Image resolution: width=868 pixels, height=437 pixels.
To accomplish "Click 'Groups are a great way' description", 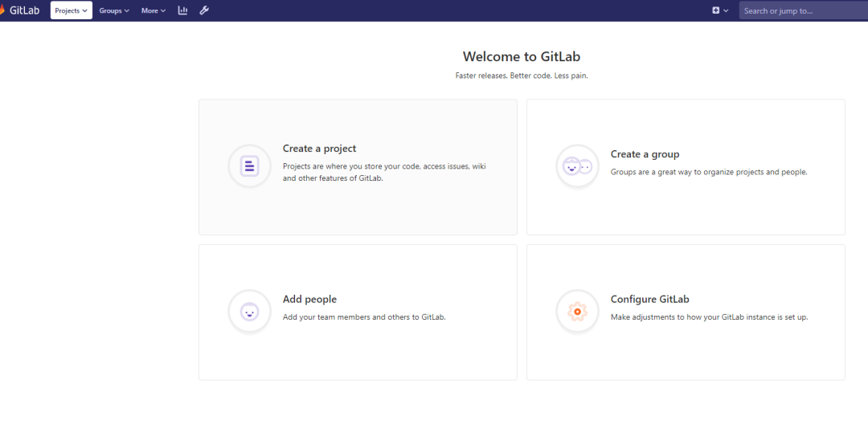I will point(709,172).
